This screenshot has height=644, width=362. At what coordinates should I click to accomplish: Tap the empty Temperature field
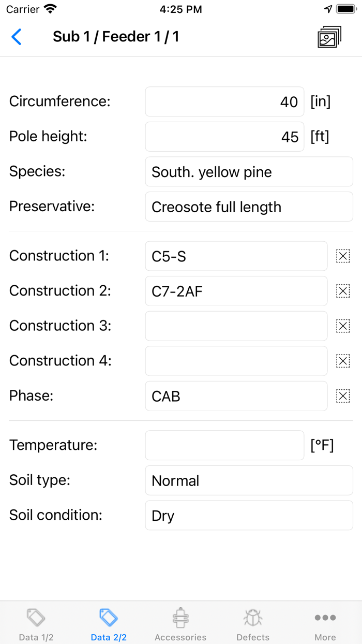point(224,445)
